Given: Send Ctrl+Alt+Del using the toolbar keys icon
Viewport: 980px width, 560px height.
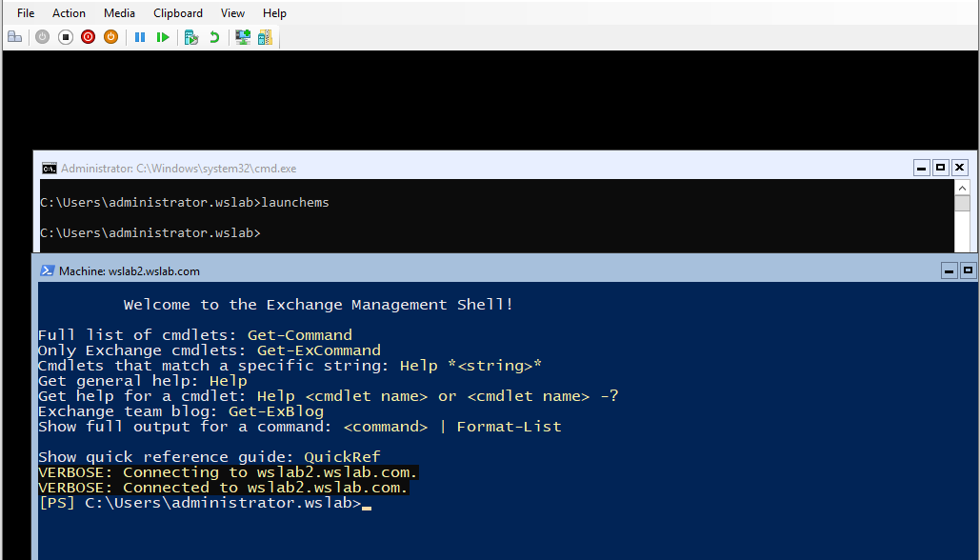Looking at the screenshot, I should 14,37.
